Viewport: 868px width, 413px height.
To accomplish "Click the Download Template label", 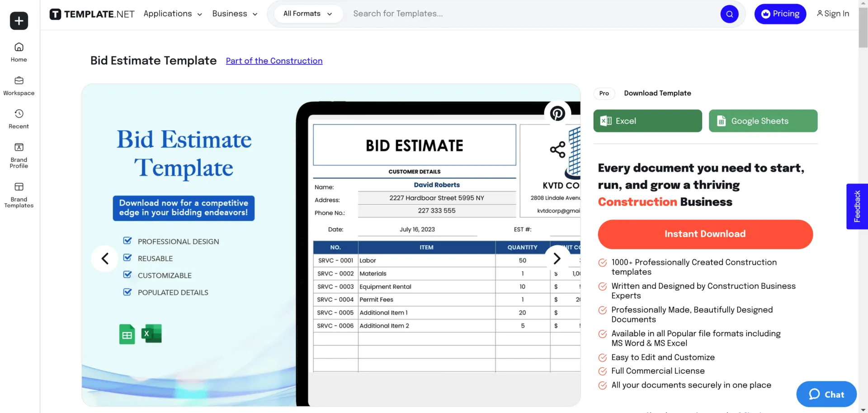I will click(657, 93).
